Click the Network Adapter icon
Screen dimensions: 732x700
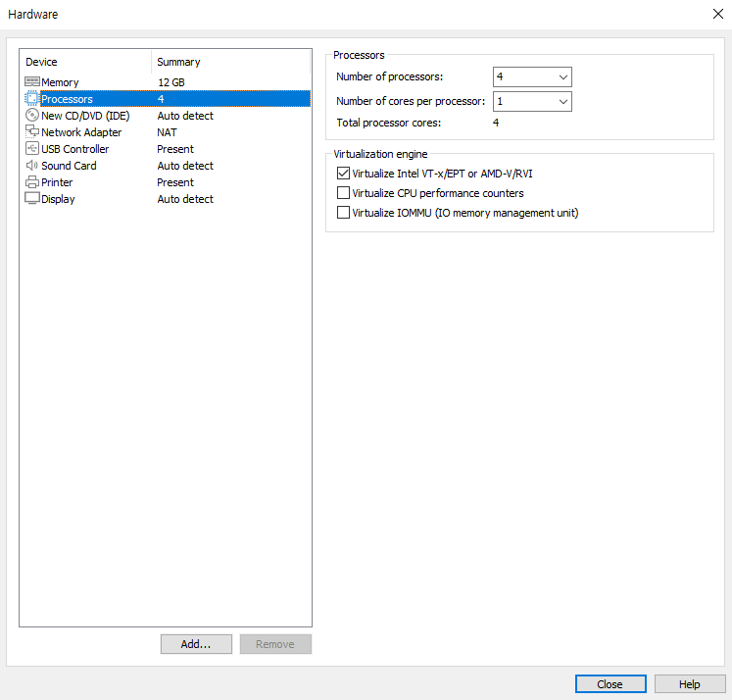coord(32,131)
